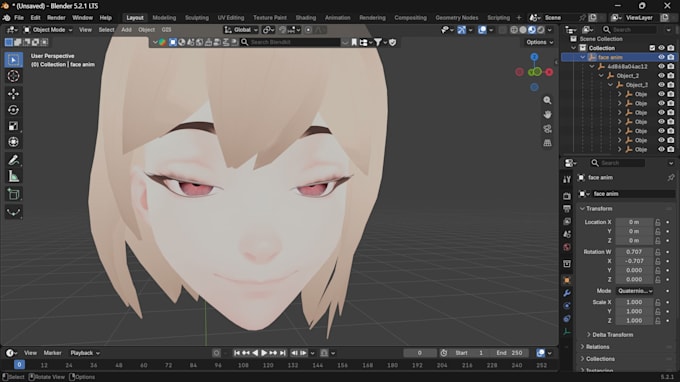Screen dimensions: 680x382
Task: Switch to rendered viewport shading
Action: (541, 30)
